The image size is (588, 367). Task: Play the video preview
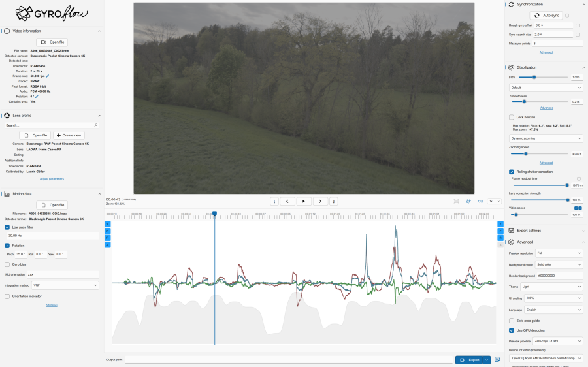tap(304, 201)
